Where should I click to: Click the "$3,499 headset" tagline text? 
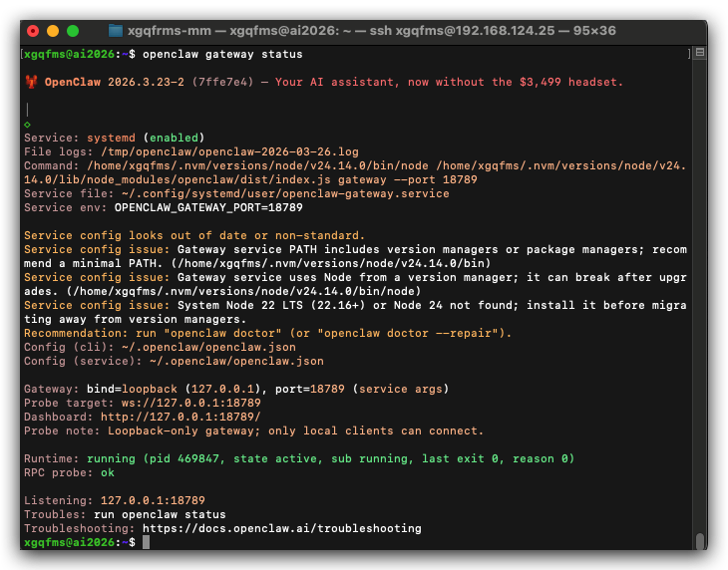coord(570,82)
